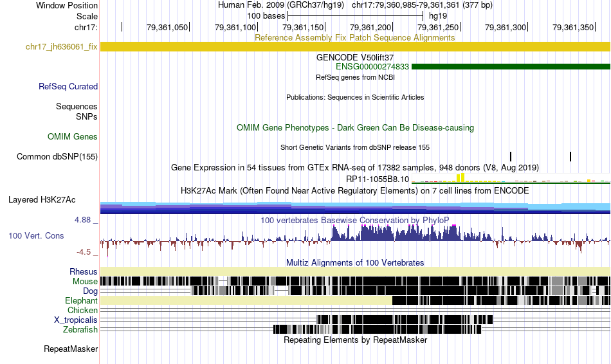Click the yellow fix patch alignment bar
The height and width of the screenshot is (364, 611).
(x=355, y=47)
